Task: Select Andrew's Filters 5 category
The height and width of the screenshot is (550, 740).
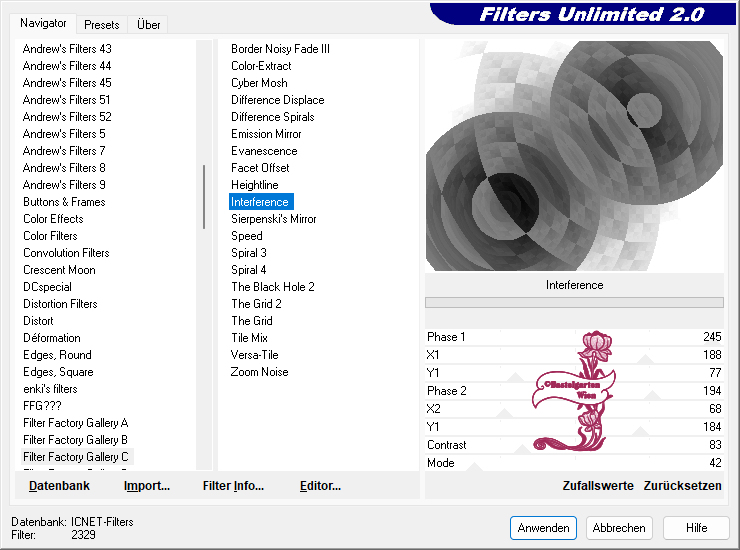Action: tap(64, 134)
